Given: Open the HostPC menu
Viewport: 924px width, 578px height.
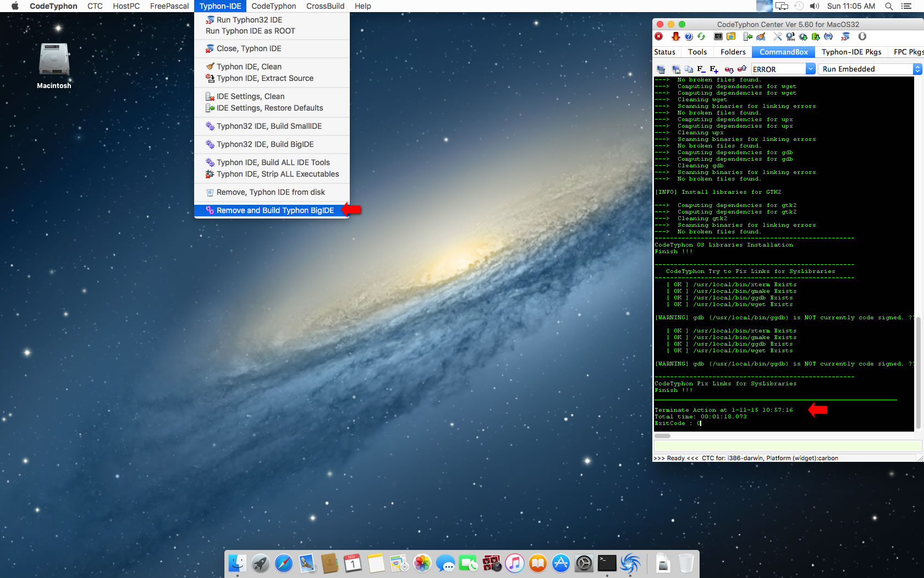Looking at the screenshot, I should coord(126,6).
